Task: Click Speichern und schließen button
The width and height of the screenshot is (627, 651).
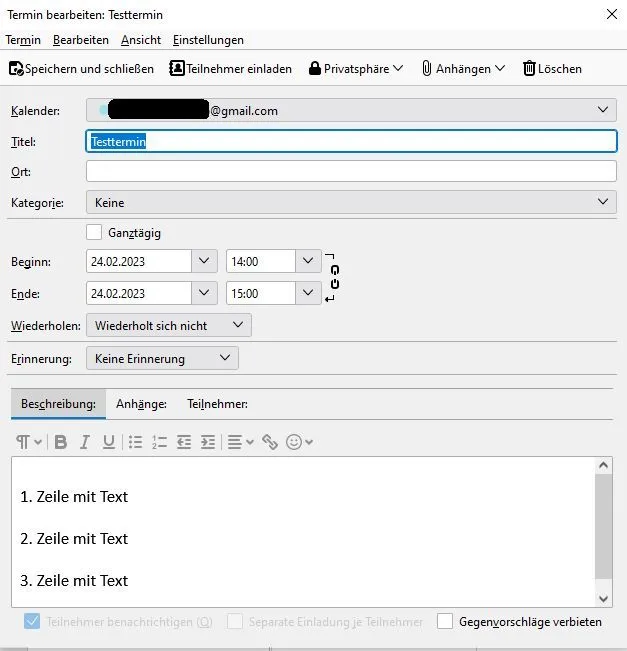Action: coord(81,69)
